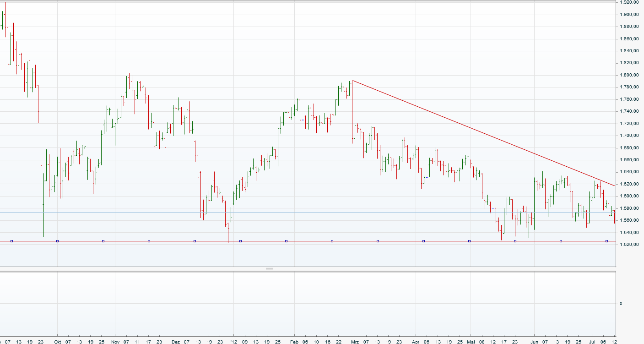Click the 'Nov' label on the date axis
Screen dimensions: 644x344
point(115,342)
